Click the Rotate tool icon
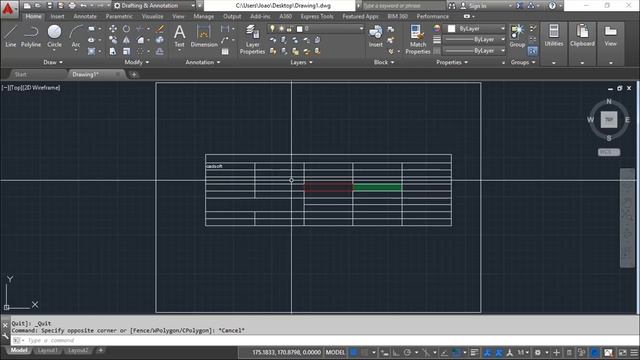 point(127,29)
